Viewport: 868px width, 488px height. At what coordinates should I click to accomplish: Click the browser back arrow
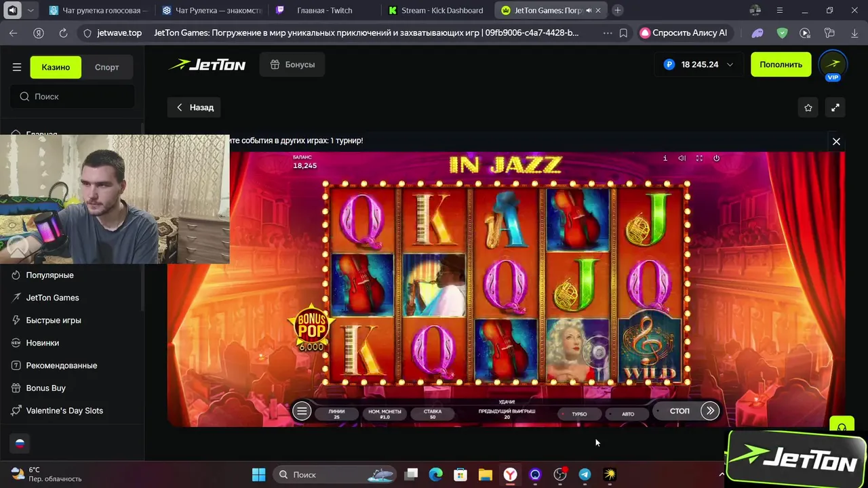tap(14, 33)
